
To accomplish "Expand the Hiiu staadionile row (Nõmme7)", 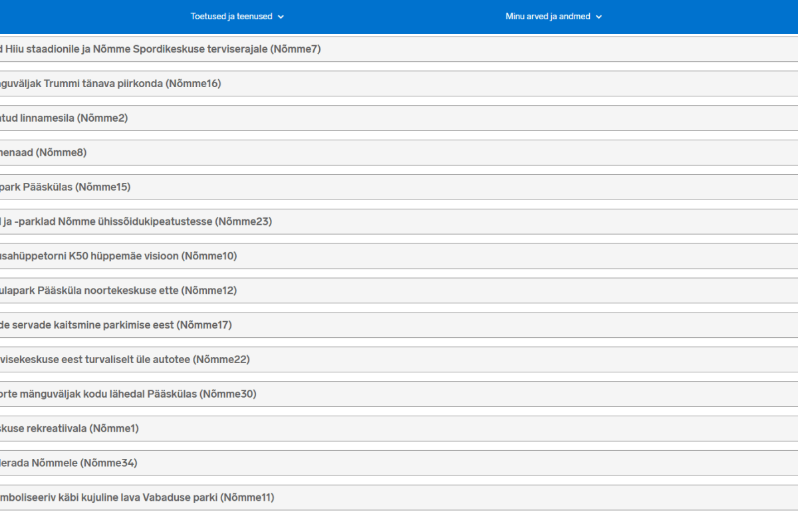I will pyautogui.click(x=160, y=49).
